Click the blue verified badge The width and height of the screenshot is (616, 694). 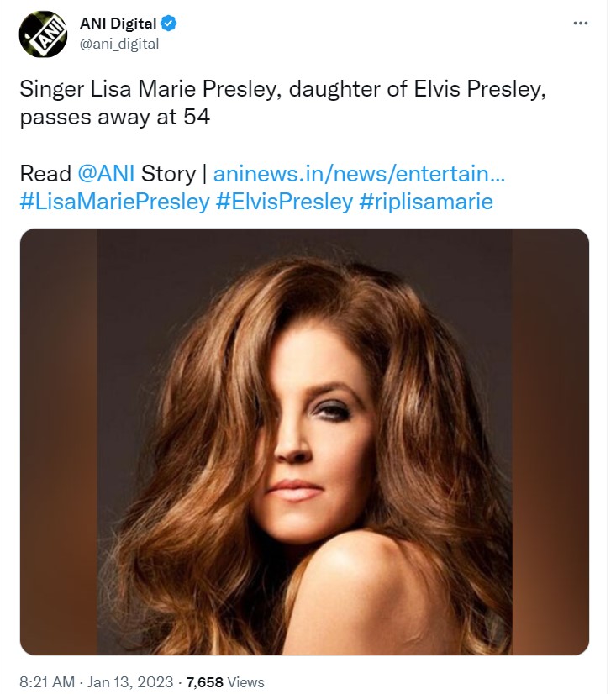(168, 24)
